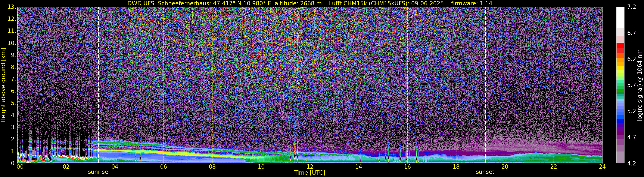644x177 pixels.
Task: Click the small yellow-green speck above 20 UTC
Action: [x=511, y=74]
